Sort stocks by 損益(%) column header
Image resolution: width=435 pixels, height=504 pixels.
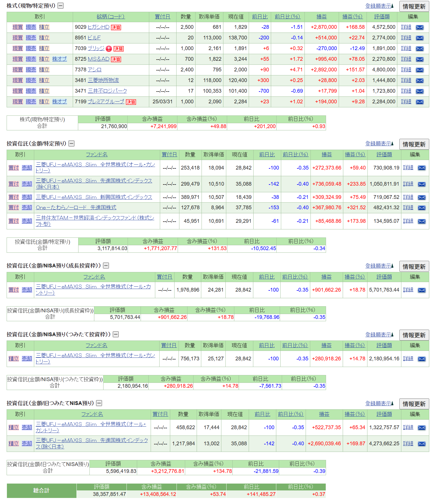352,17
